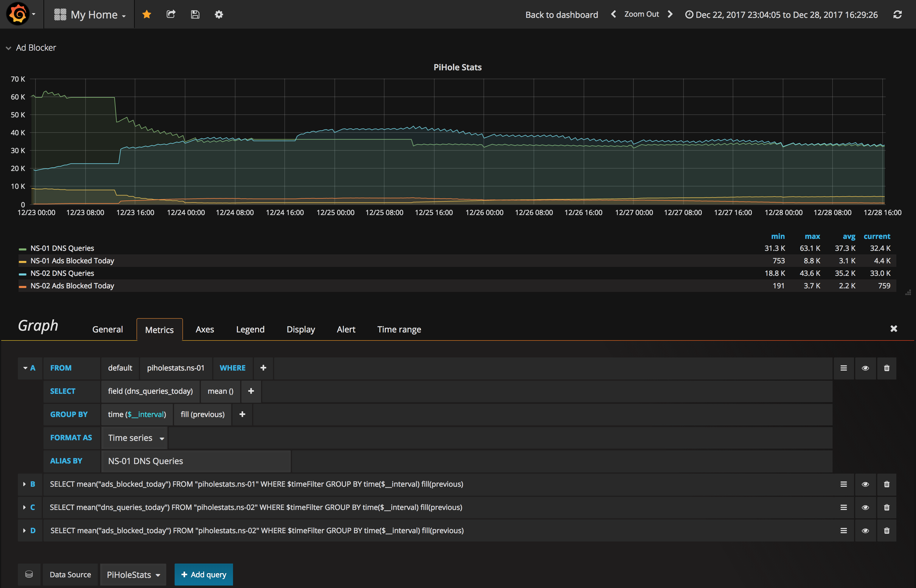
Task: Expand query C row details
Action: click(x=24, y=507)
